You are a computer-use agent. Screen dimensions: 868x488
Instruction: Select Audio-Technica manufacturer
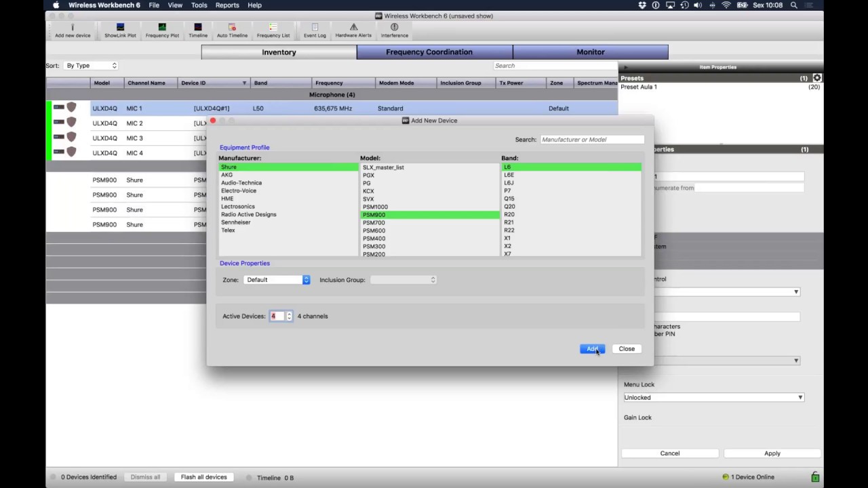click(x=288, y=183)
